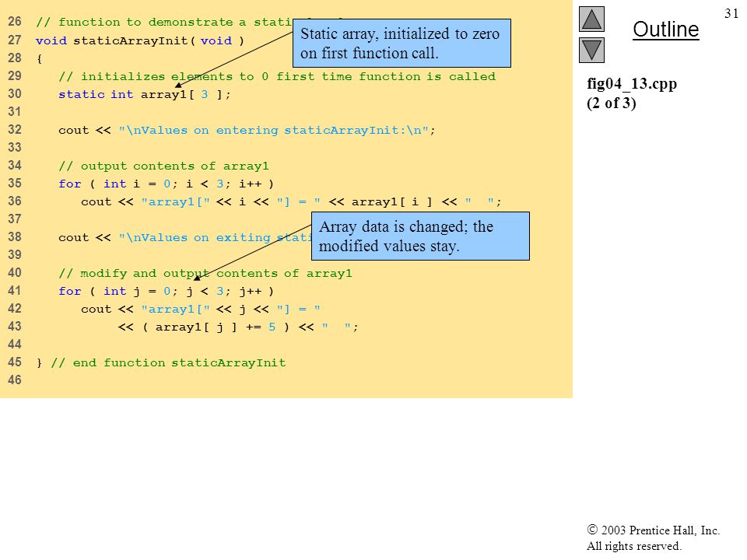Image resolution: width=747 pixels, height=560 pixels.
Task: Click line 42 cout "array1[" << j statement
Action: 201,309
